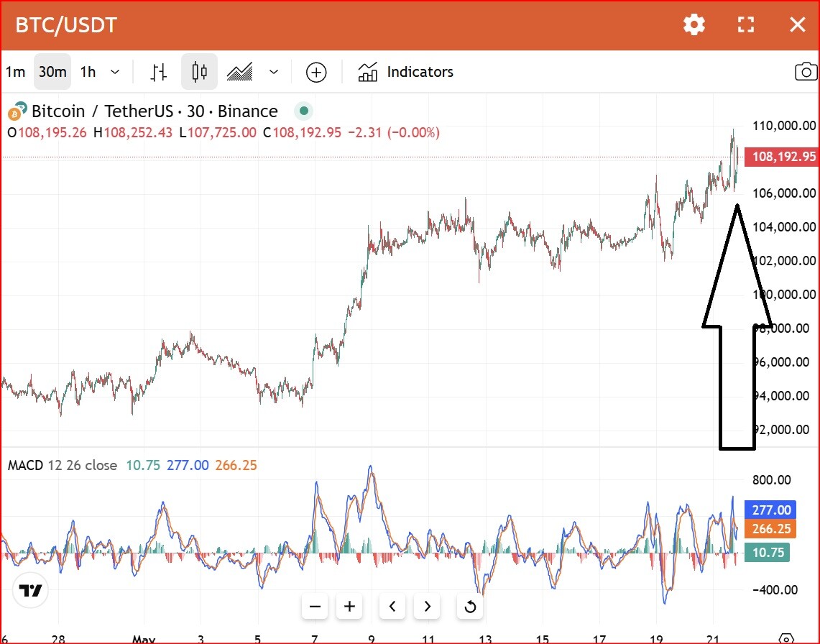The image size is (820, 644).
Task: Expand the timeframe list dropdown
Action: (x=115, y=72)
